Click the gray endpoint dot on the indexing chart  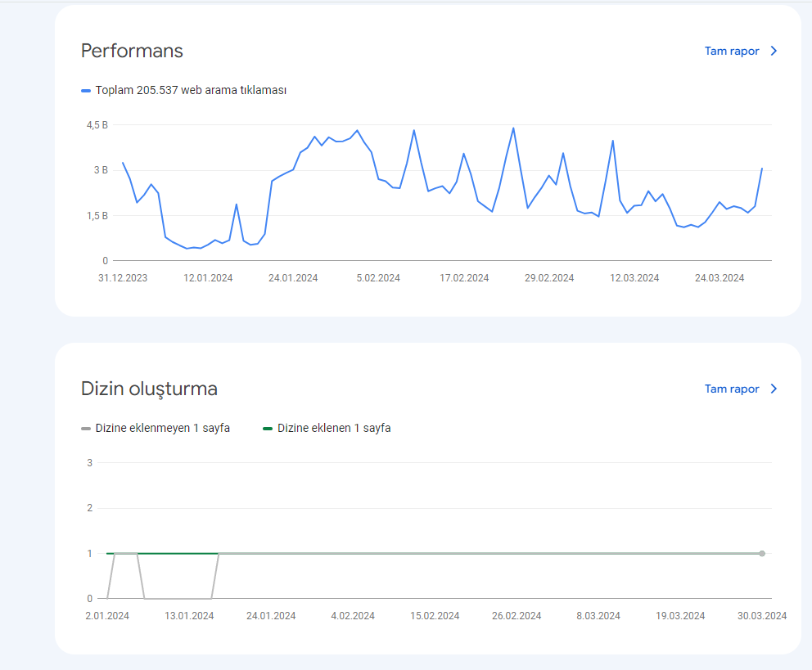click(762, 554)
